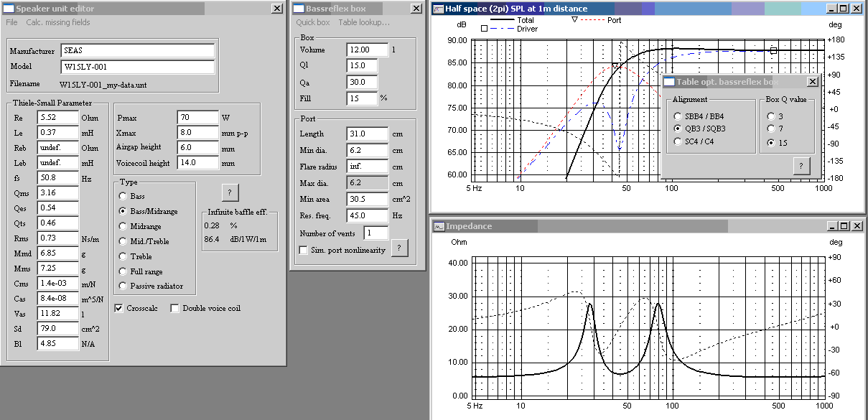Image resolution: width=868 pixels, height=420 pixels.
Task: Click the Qms value field
Action: click(57, 192)
